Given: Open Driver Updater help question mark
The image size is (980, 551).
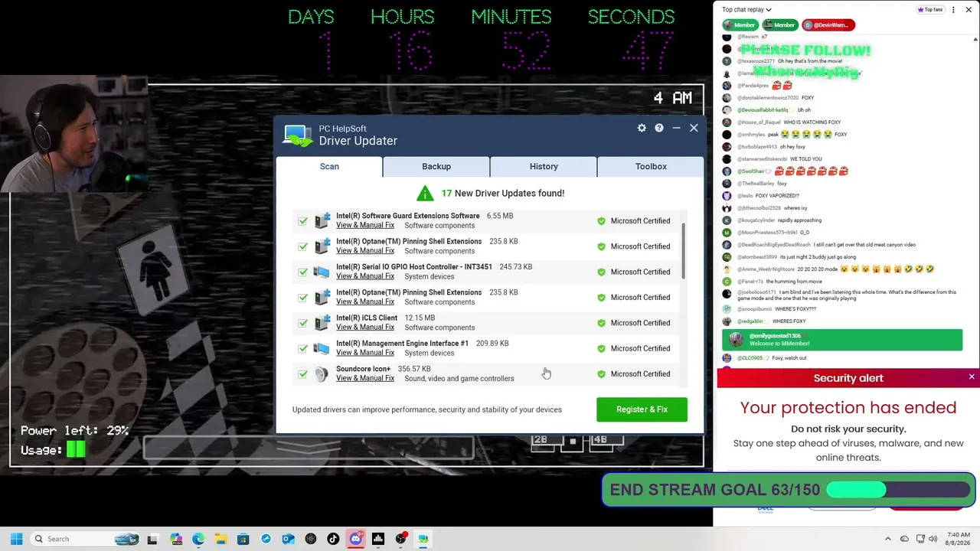Looking at the screenshot, I should [659, 128].
